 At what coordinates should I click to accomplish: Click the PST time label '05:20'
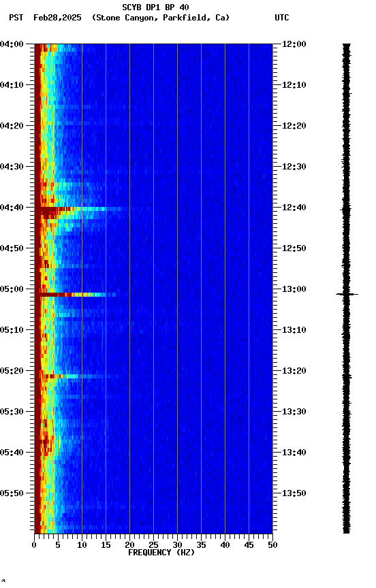[x=12, y=372]
